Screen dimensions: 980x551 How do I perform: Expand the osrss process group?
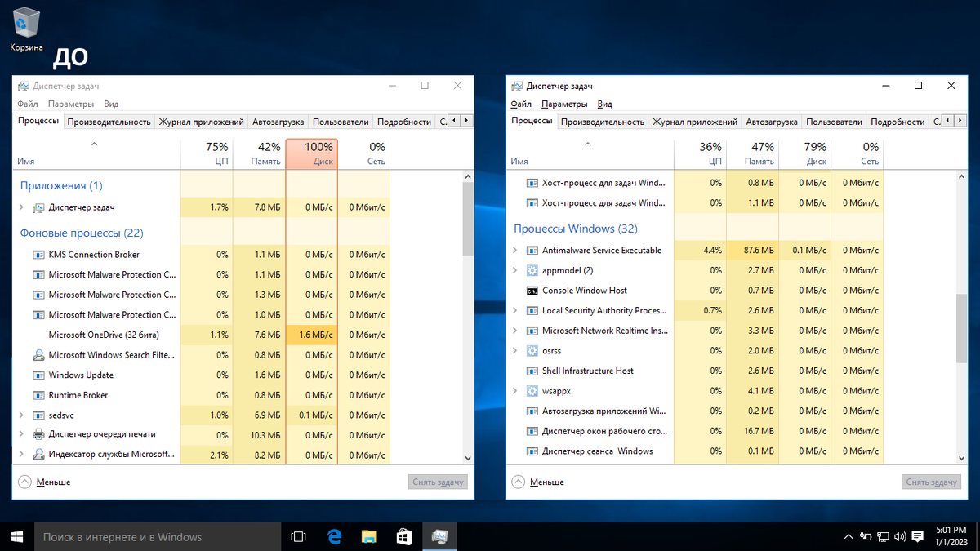click(515, 351)
